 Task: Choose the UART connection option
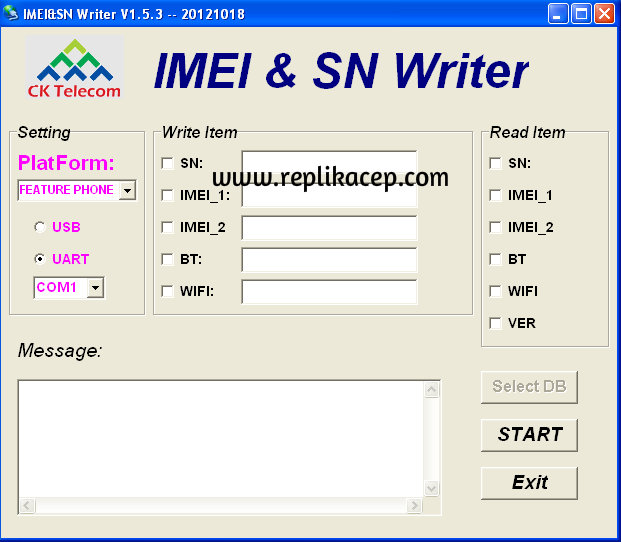[x=40, y=259]
